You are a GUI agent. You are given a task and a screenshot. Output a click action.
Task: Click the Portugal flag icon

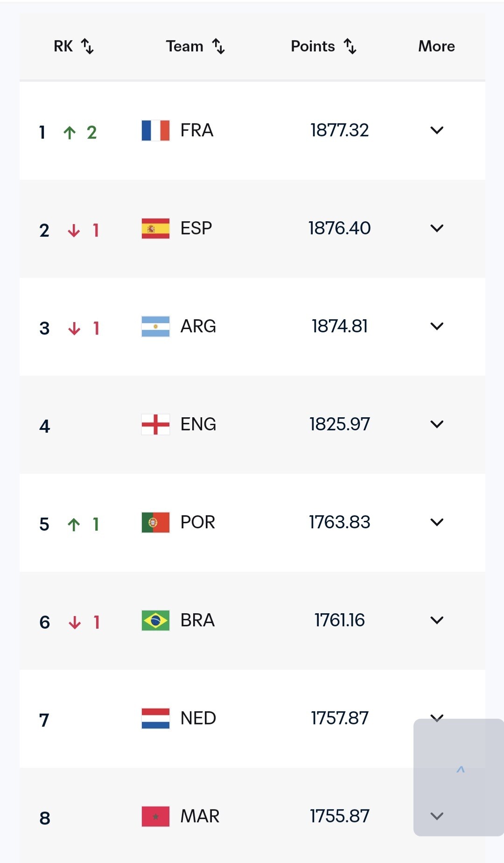[155, 523]
